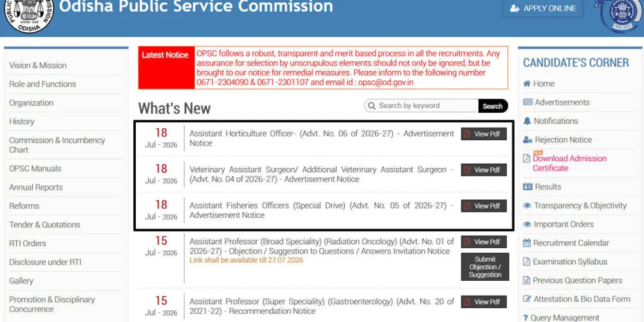Viewport: 644px width, 322px height.
Task: Click the user icon in Apply Online
Action: [515, 8]
